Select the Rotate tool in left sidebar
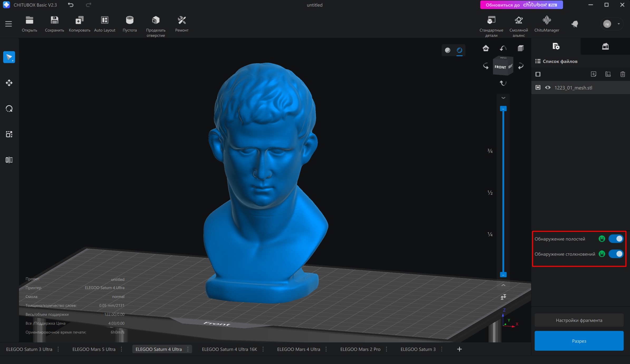Screen dimensions: 630x364 (x=9, y=109)
